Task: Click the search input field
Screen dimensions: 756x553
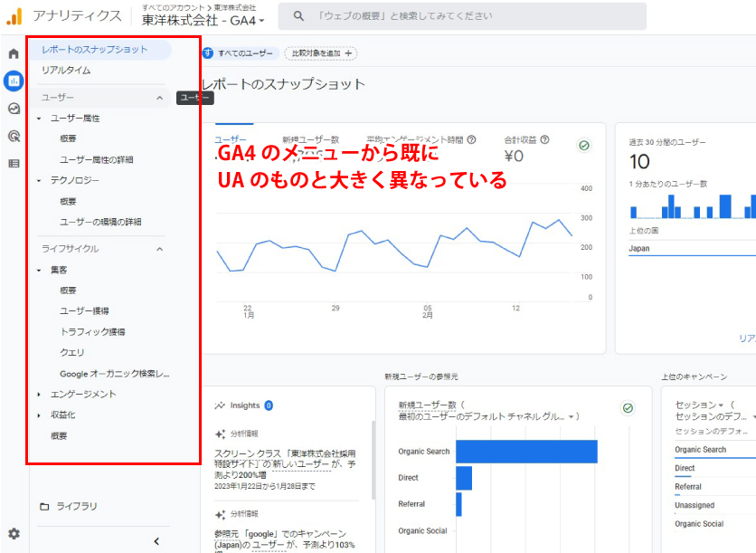Action: (x=470, y=16)
